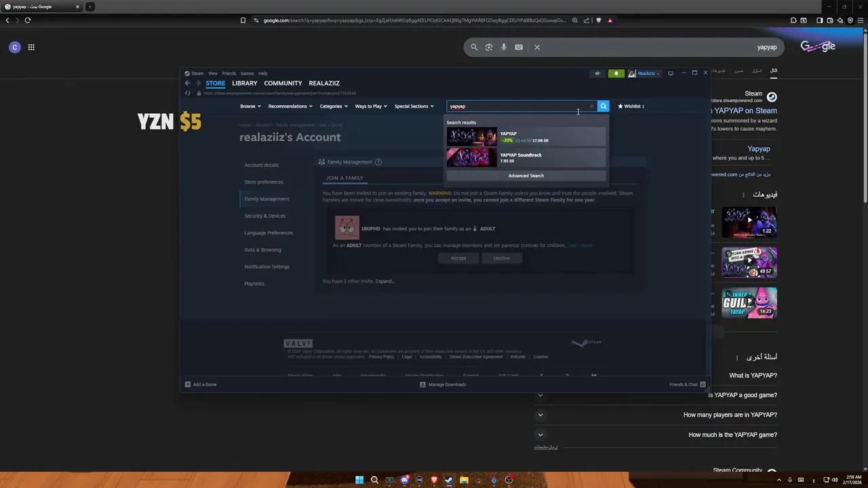Switch to the LIBRARY tab
Image resolution: width=868 pixels, height=488 pixels.
click(245, 83)
